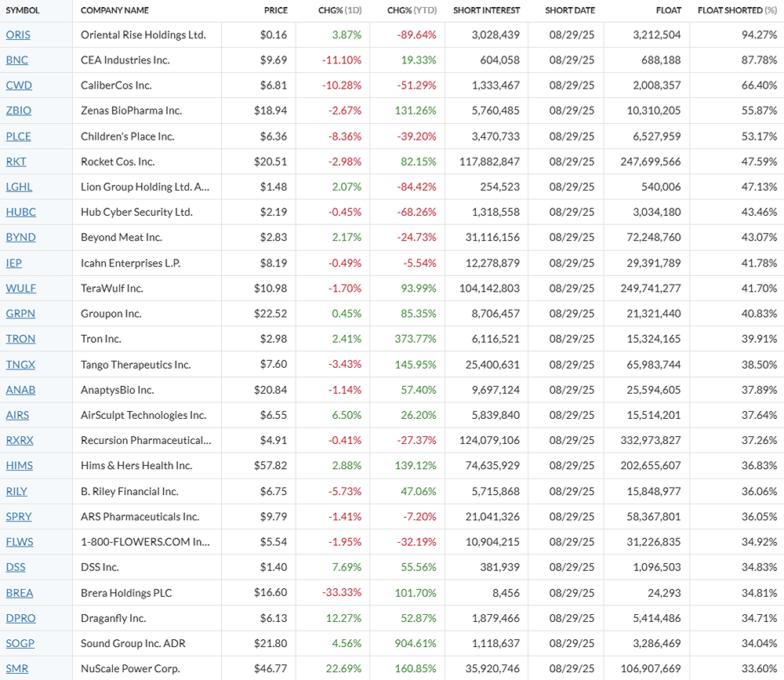Click the Company Name column header
This screenshot has width=784, height=680.
(x=114, y=10)
